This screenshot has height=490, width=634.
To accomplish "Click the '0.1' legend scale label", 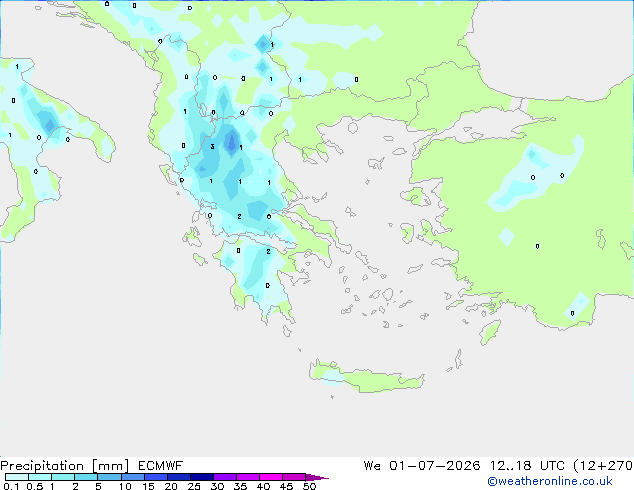I will coord(11,486).
